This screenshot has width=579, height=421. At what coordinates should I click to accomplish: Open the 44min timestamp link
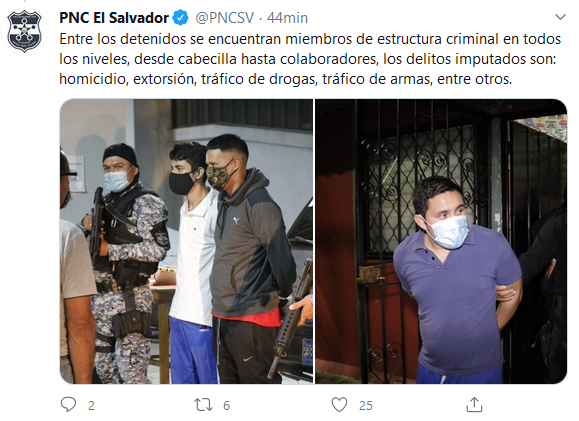(x=287, y=18)
